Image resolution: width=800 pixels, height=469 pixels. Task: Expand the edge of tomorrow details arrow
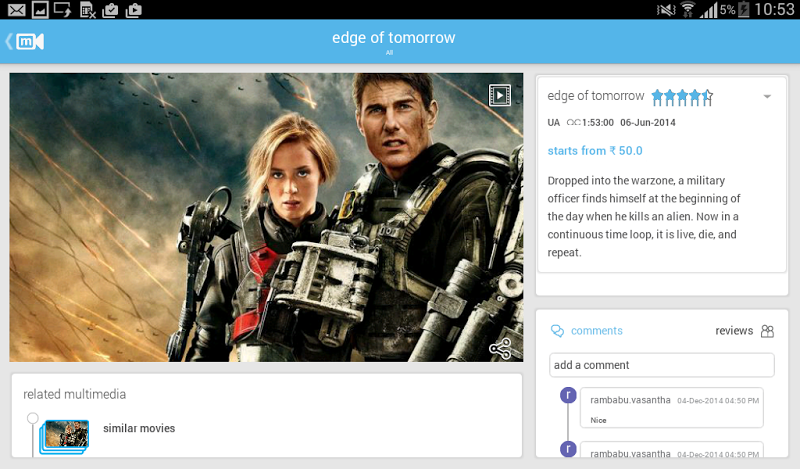point(767,96)
